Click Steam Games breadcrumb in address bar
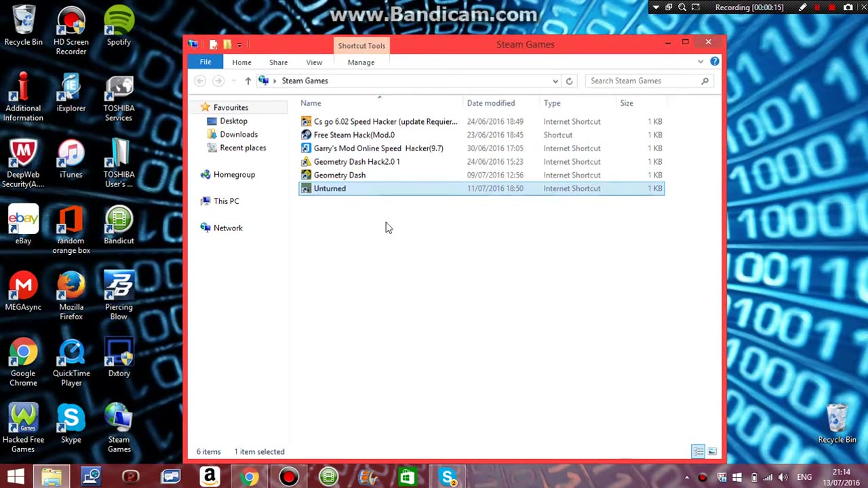The width and height of the screenshot is (868, 488). tap(304, 81)
